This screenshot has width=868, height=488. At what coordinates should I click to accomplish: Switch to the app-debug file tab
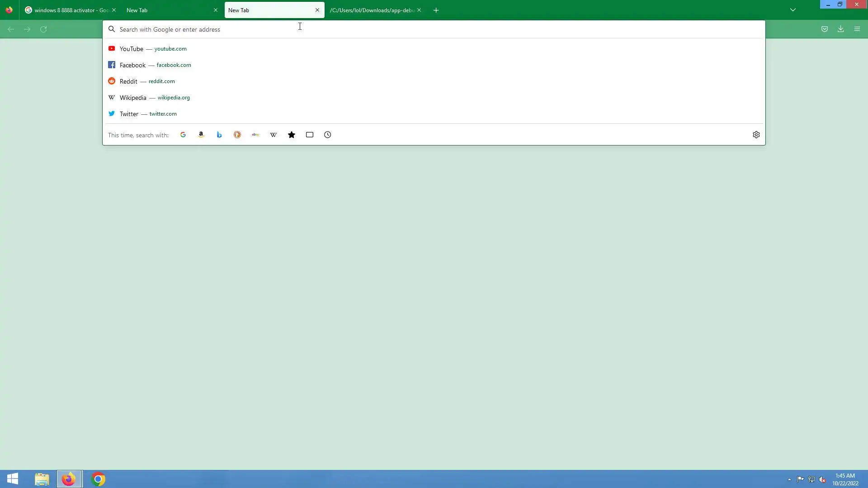click(372, 10)
